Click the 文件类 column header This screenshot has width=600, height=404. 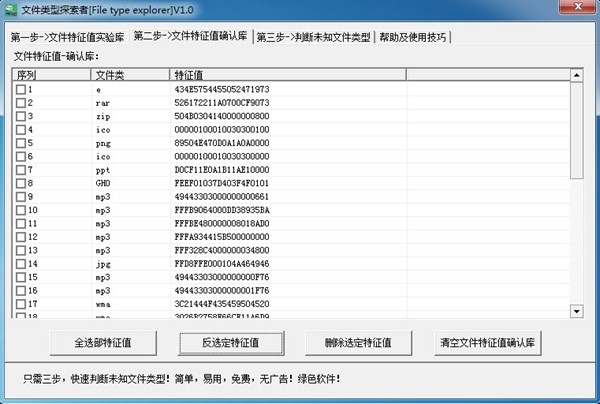point(130,75)
